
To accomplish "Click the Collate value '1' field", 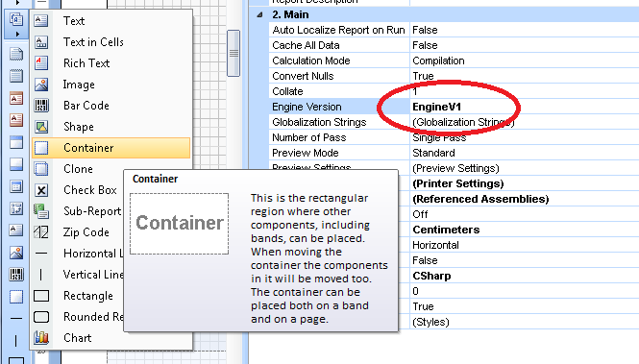I will click(x=525, y=91).
